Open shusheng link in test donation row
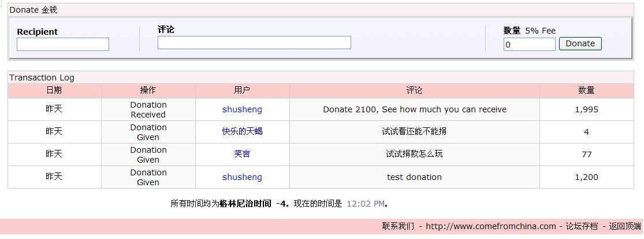 [x=242, y=177]
